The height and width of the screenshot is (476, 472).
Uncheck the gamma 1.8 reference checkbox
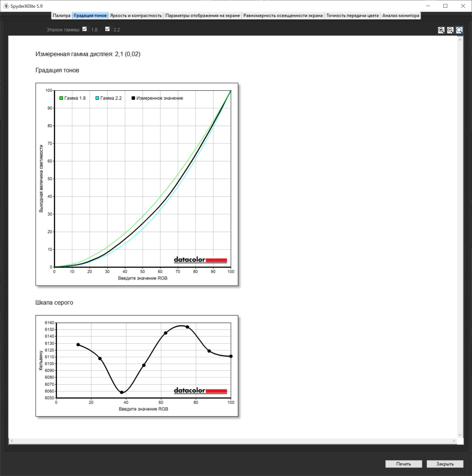85,29
